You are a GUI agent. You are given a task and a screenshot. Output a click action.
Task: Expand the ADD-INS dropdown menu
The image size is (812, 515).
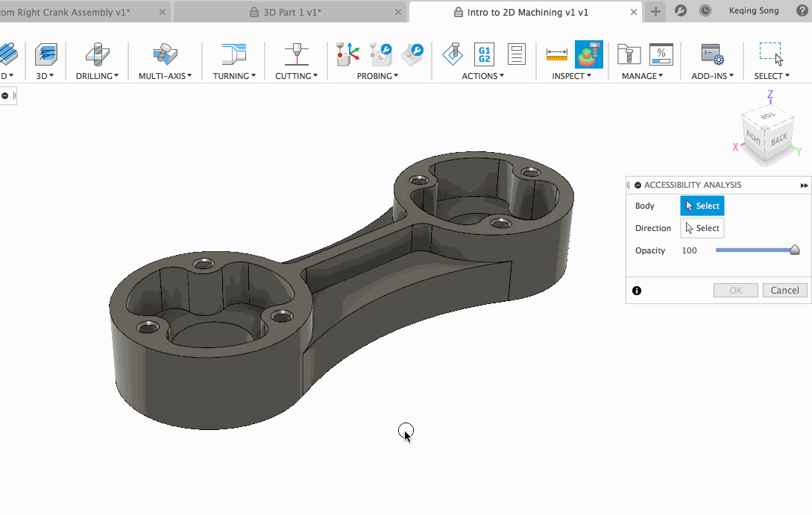(712, 76)
